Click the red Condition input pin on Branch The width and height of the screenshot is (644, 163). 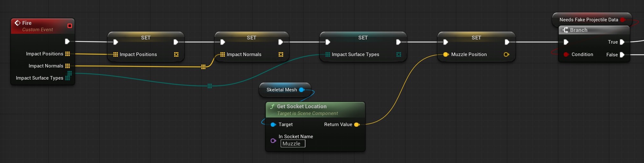[x=566, y=54]
